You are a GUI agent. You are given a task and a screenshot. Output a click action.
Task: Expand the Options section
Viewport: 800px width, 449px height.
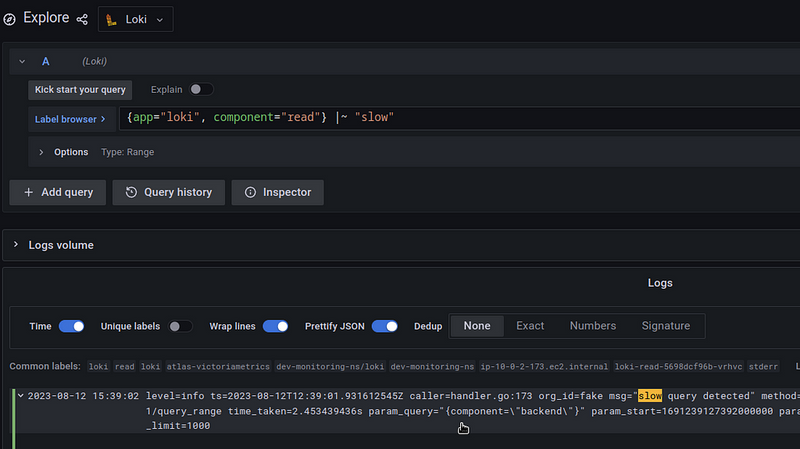pos(42,152)
